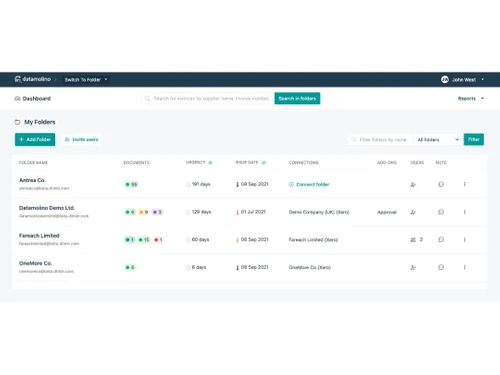Click the add user icon for OneMore Co.

coord(413,267)
